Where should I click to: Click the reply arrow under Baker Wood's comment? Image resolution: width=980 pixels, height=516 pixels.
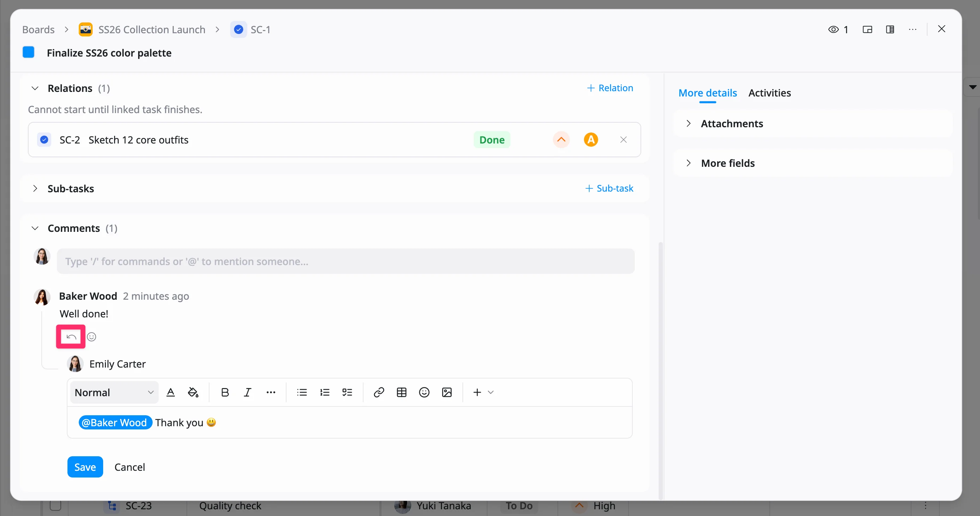[x=71, y=337]
